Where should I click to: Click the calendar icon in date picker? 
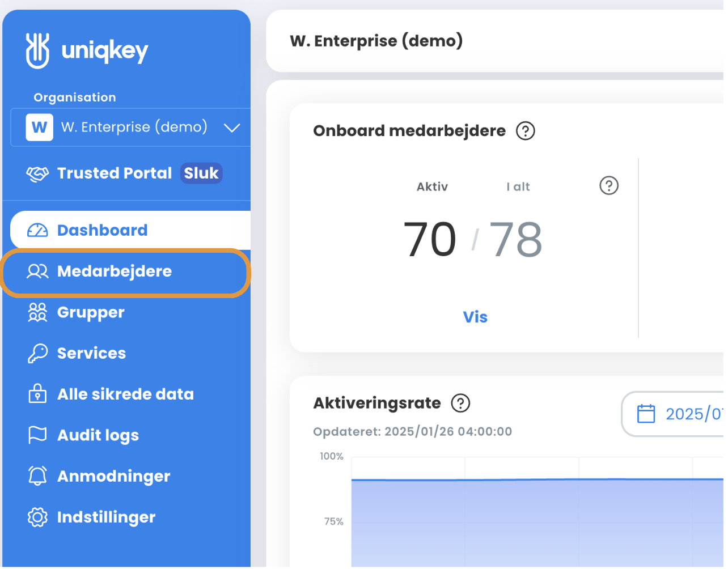[x=646, y=414]
